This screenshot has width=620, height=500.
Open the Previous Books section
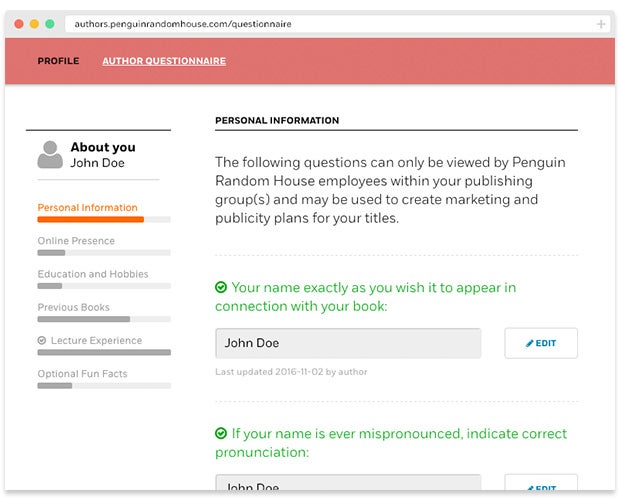pyautogui.click(x=74, y=307)
